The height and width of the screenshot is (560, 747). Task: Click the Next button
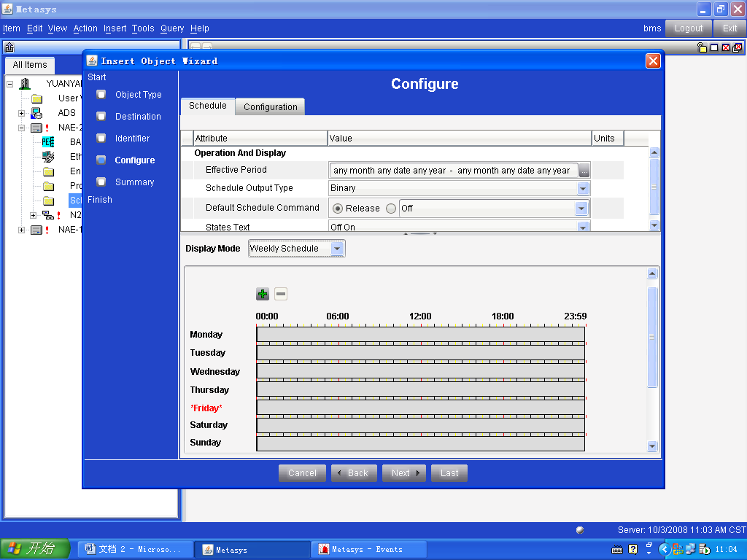(x=404, y=473)
